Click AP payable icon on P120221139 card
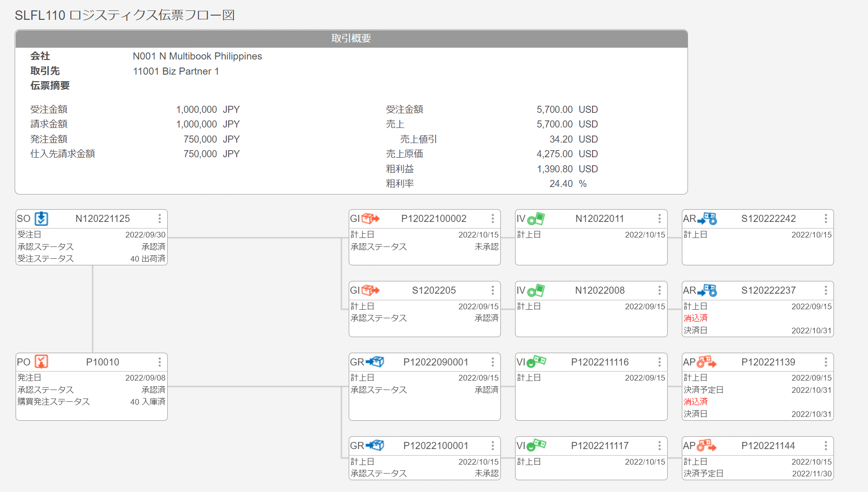 pos(707,362)
